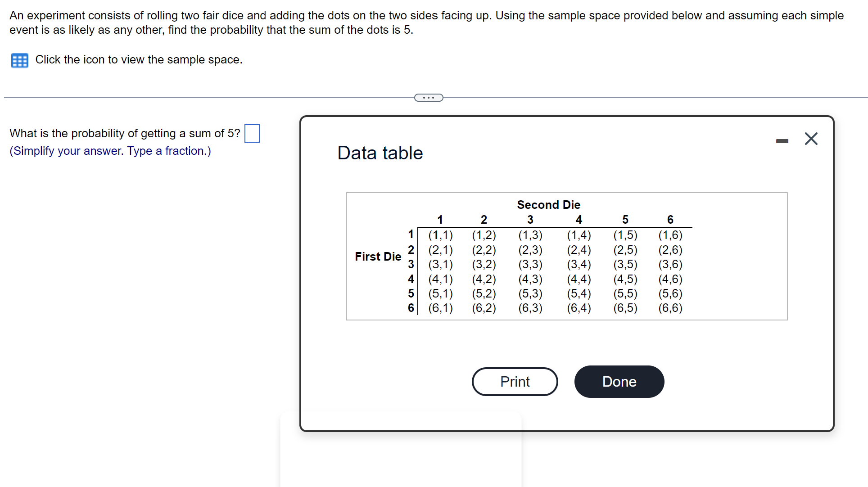
Task: Close the Data table popup
Action: click(x=811, y=139)
